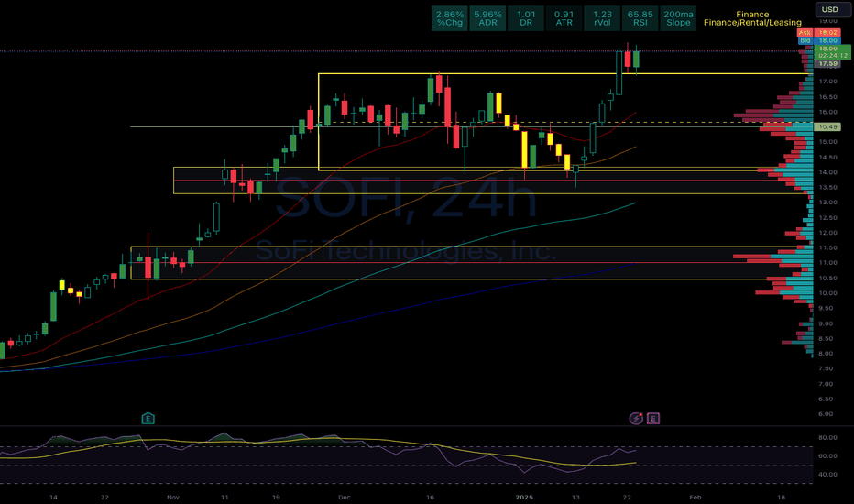
Task: Click the red Ask 18.02 price label
Action: pos(819,33)
